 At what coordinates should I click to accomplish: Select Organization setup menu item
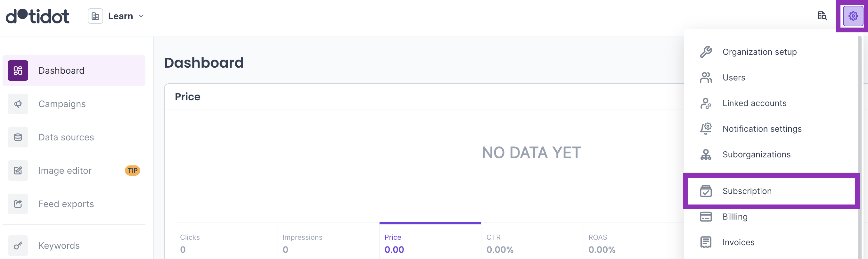click(759, 52)
